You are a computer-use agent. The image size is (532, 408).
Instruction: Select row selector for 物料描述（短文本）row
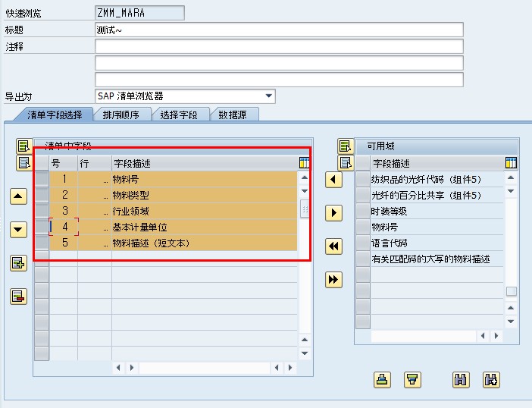(42, 243)
